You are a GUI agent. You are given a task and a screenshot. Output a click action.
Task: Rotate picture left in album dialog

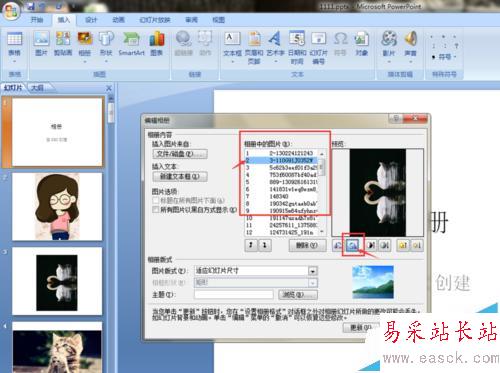tap(337, 245)
